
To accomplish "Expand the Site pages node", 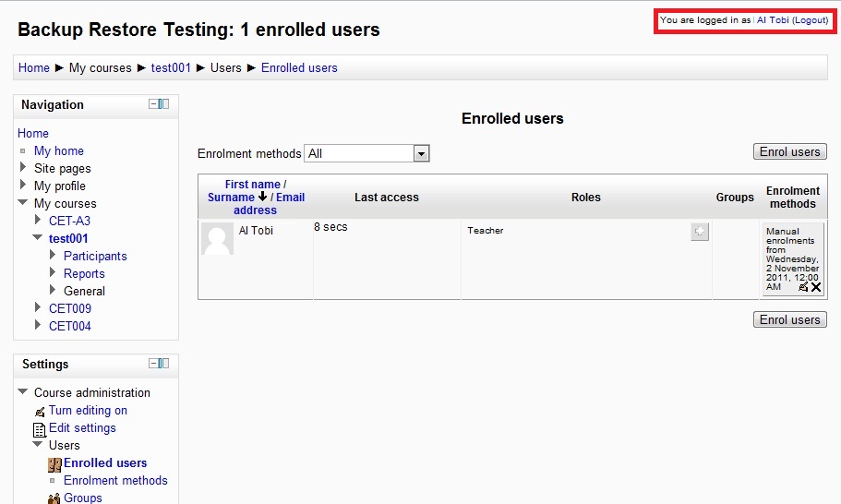I will tap(22, 167).
